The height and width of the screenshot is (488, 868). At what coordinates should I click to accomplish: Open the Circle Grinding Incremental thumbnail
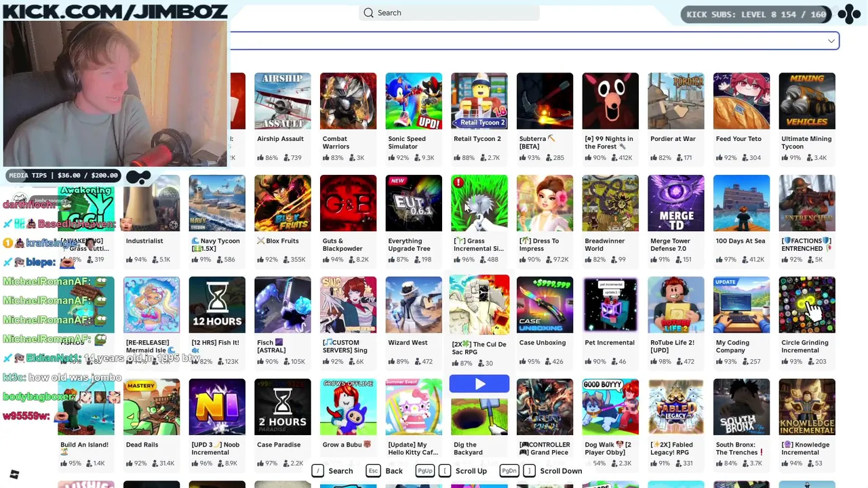[807, 305]
